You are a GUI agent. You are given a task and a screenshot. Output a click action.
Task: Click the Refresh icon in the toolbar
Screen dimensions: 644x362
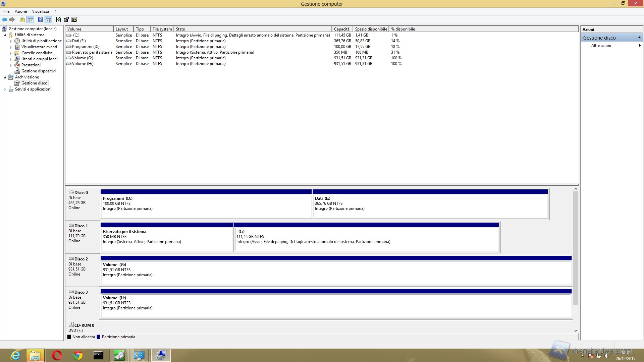(x=58, y=19)
